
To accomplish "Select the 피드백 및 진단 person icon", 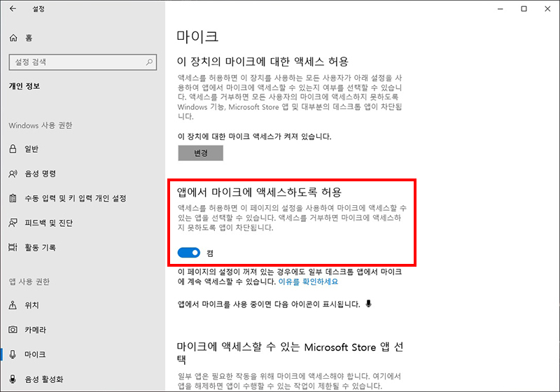I will click(x=13, y=223).
